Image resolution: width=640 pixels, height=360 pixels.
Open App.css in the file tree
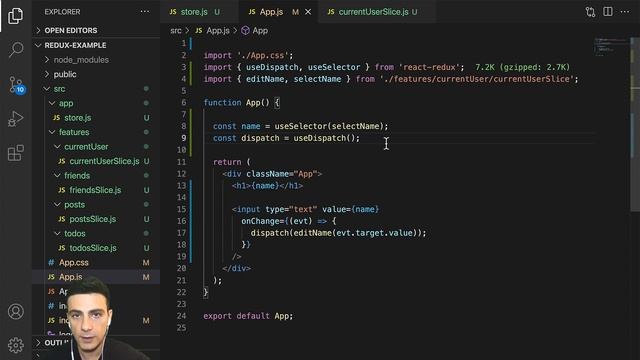click(96, 262)
